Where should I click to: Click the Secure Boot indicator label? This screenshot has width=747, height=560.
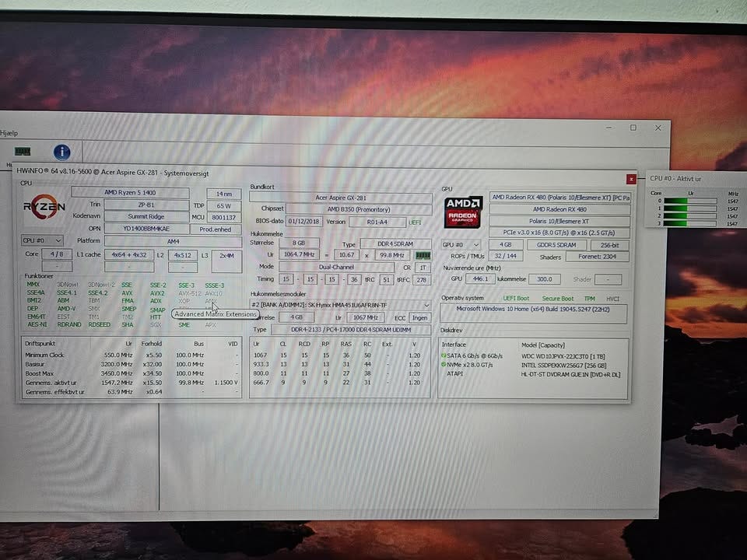pos(559,299)
